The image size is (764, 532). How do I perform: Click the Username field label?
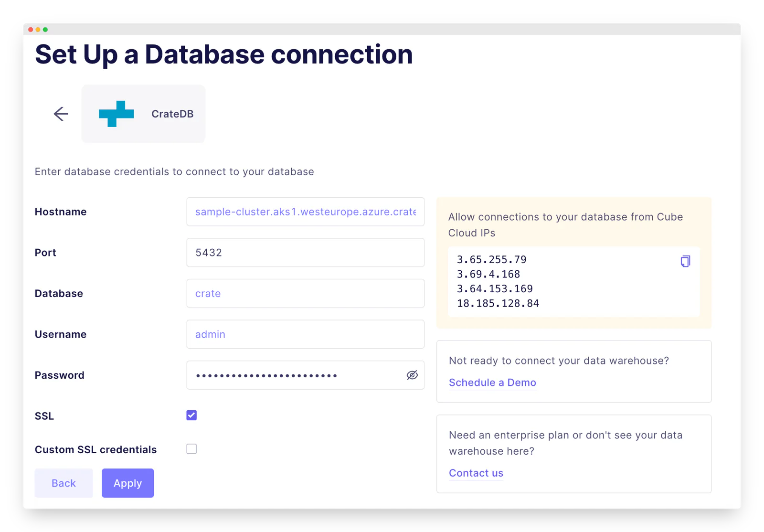tap(61, 334)
